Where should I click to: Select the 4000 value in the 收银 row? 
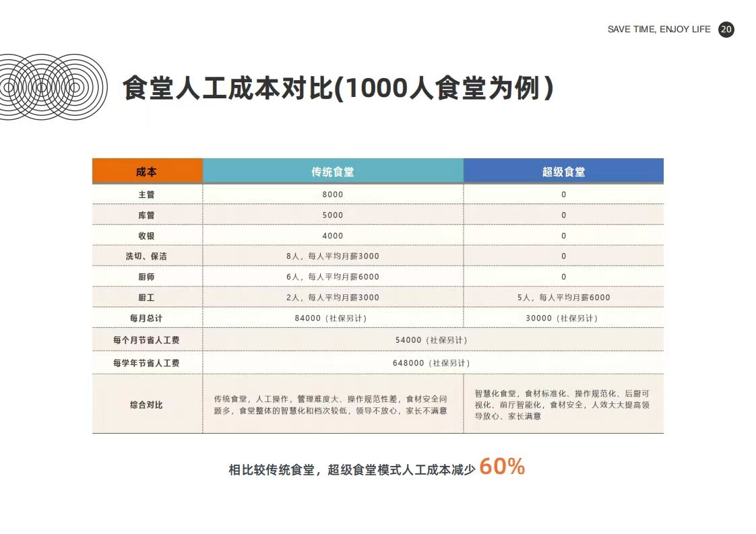coord(333,236)
